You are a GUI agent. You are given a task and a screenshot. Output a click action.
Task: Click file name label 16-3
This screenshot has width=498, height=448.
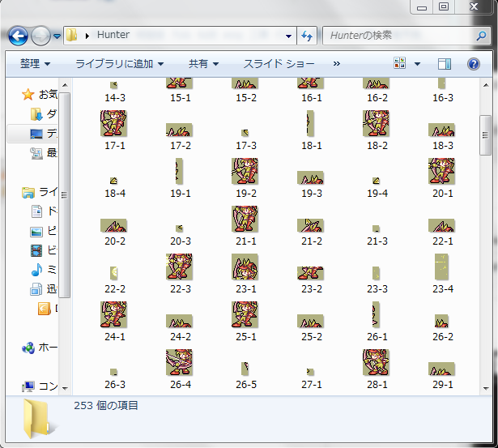(443, 98)
